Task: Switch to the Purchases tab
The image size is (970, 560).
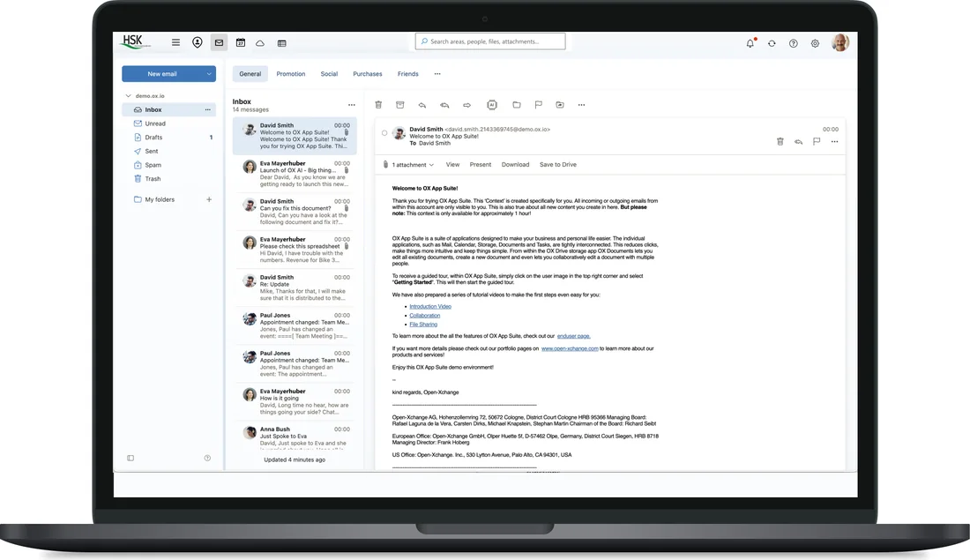Action: point(368,73)
